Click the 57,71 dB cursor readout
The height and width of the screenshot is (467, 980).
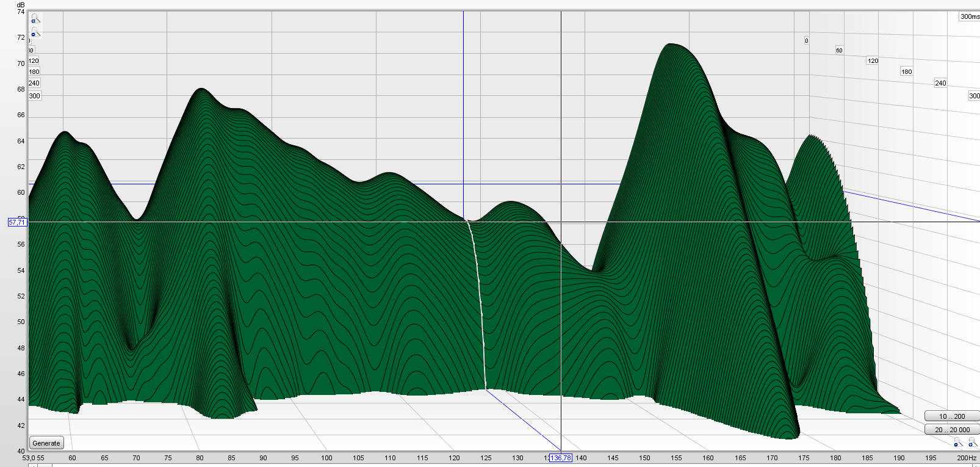(17, 222)
